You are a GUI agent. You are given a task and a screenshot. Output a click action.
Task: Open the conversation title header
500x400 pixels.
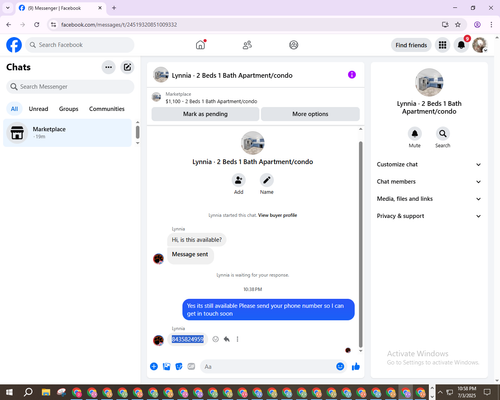click(x=232, y=75)
